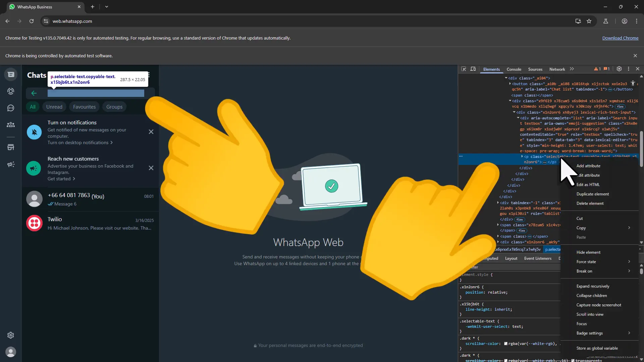Click the highlighted search input field
Screen dimensions: 644x362
pyautogui.click(x=96, y=93)
